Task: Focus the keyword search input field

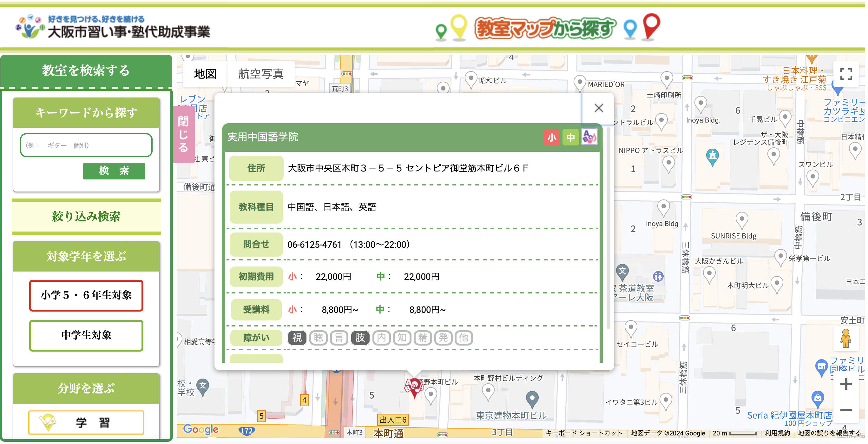Action: (x=86, y=145)
